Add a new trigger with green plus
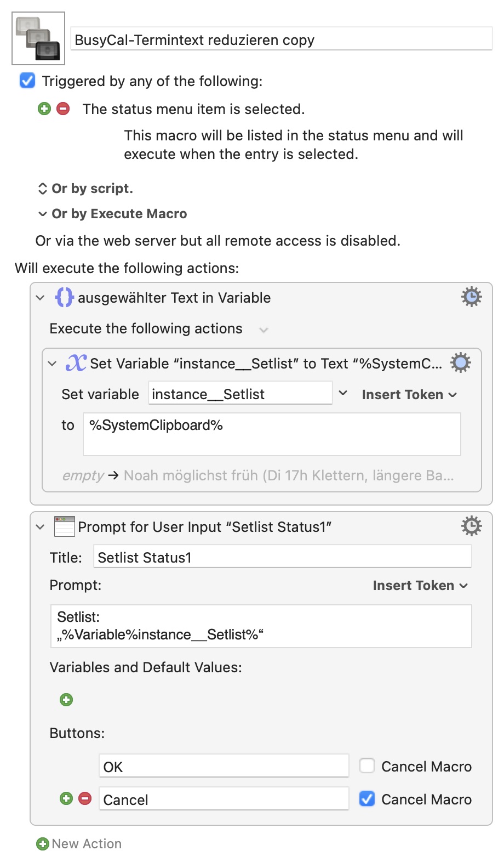 44,109
